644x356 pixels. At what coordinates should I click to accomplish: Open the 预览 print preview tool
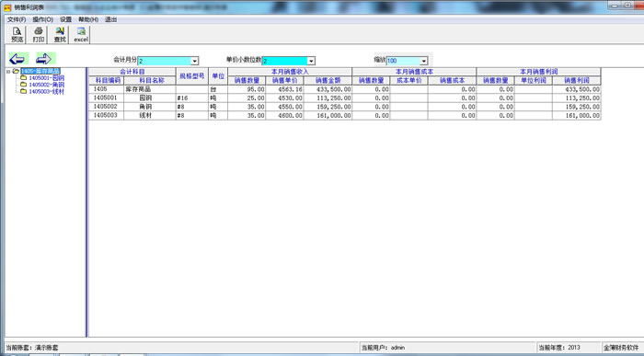point(17,34)
